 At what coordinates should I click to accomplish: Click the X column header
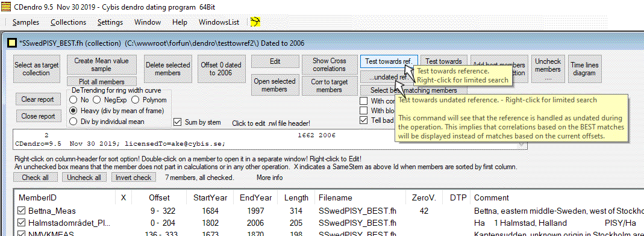(x=123, y=198)
